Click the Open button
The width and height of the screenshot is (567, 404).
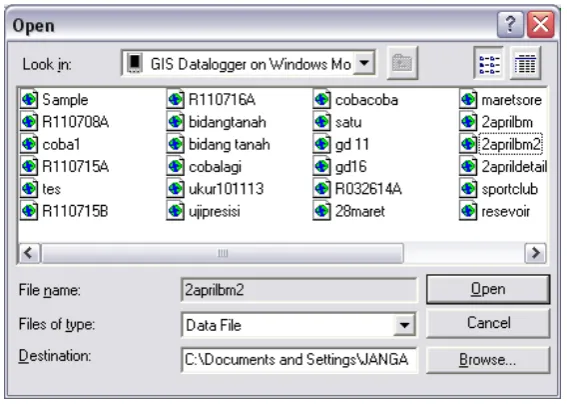click(488, 289)
